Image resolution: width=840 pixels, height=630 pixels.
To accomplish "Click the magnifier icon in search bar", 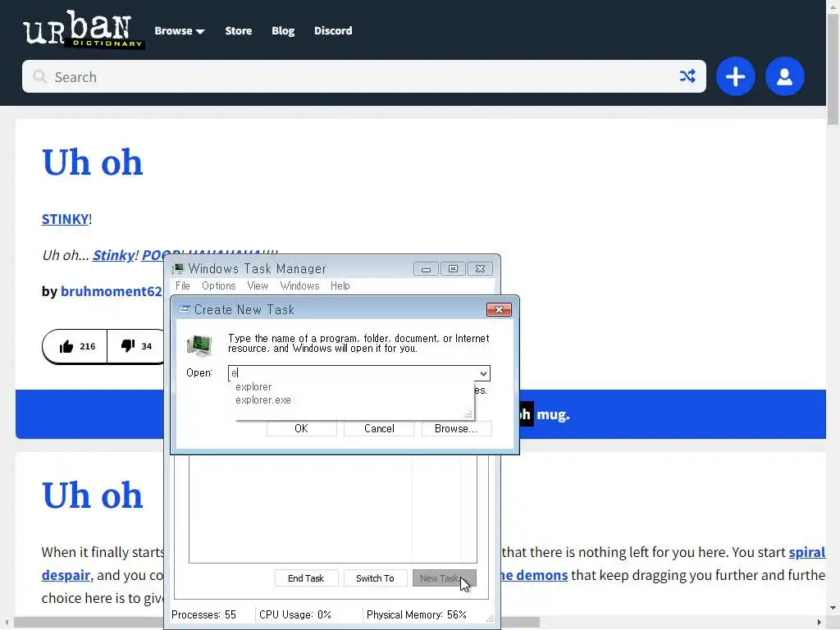I will [x=39, y=76].
